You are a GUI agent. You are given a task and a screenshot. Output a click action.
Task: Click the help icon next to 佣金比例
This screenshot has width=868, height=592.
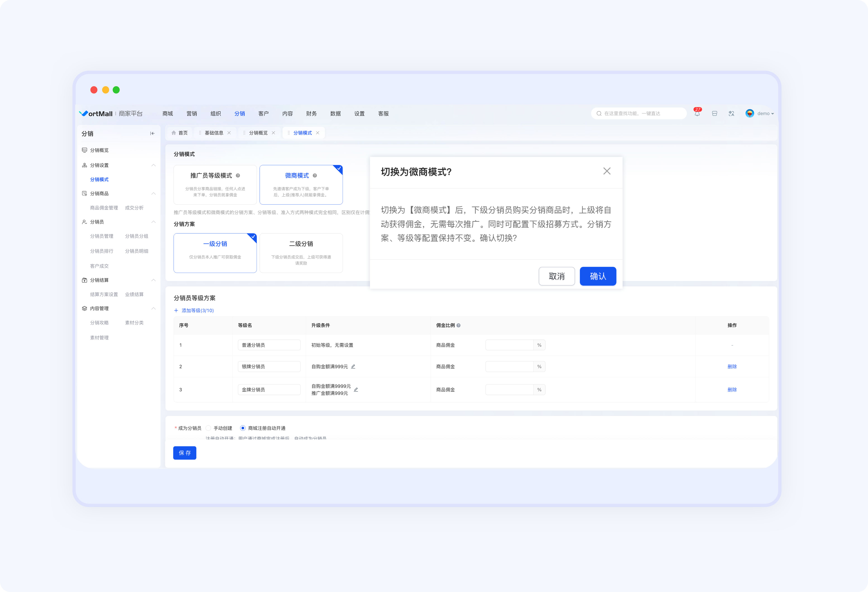[x=459, y=326]
